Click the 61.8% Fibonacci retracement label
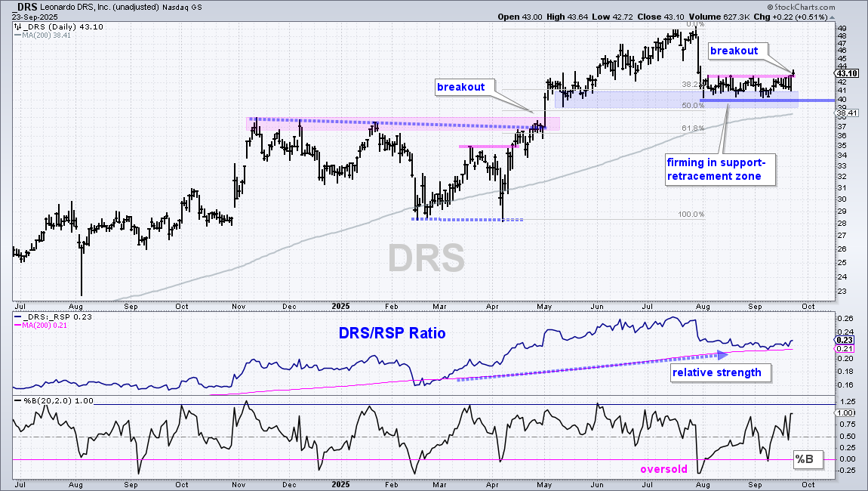The image size is (868, 491). point(693,128)
